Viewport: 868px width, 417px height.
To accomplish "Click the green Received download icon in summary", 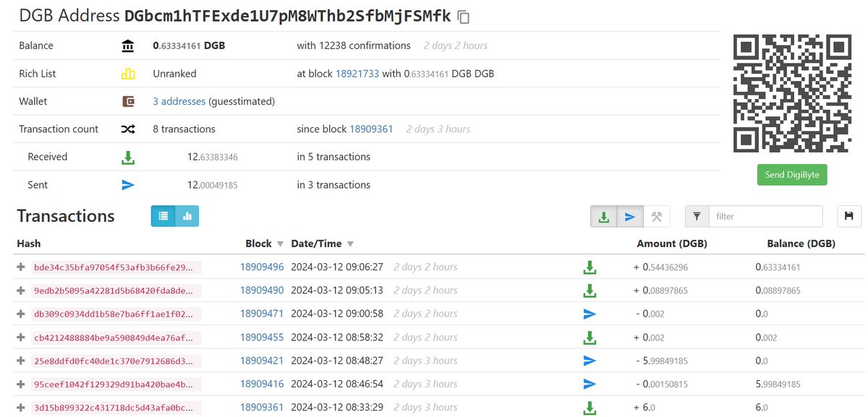I will tap(128, 157).
